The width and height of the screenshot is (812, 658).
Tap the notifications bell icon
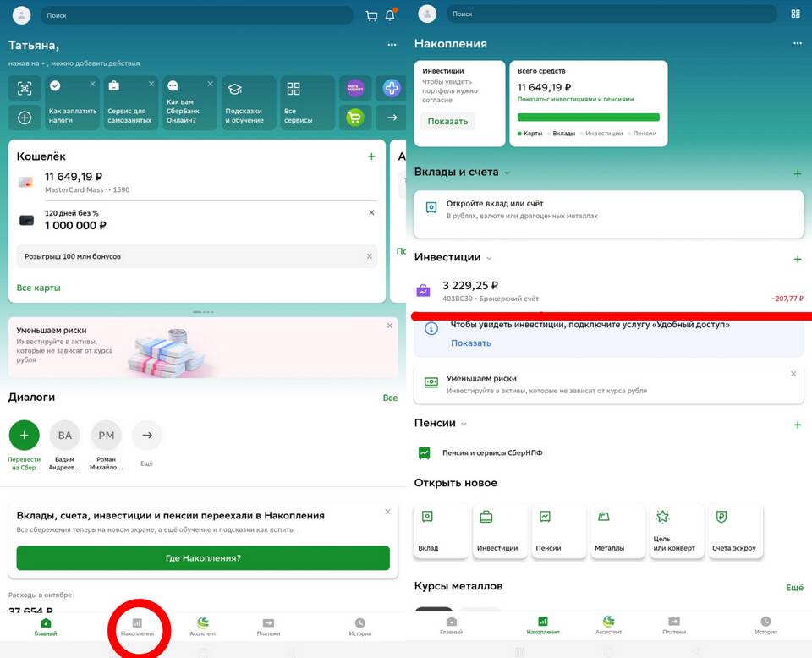click(x=390, y=15)
